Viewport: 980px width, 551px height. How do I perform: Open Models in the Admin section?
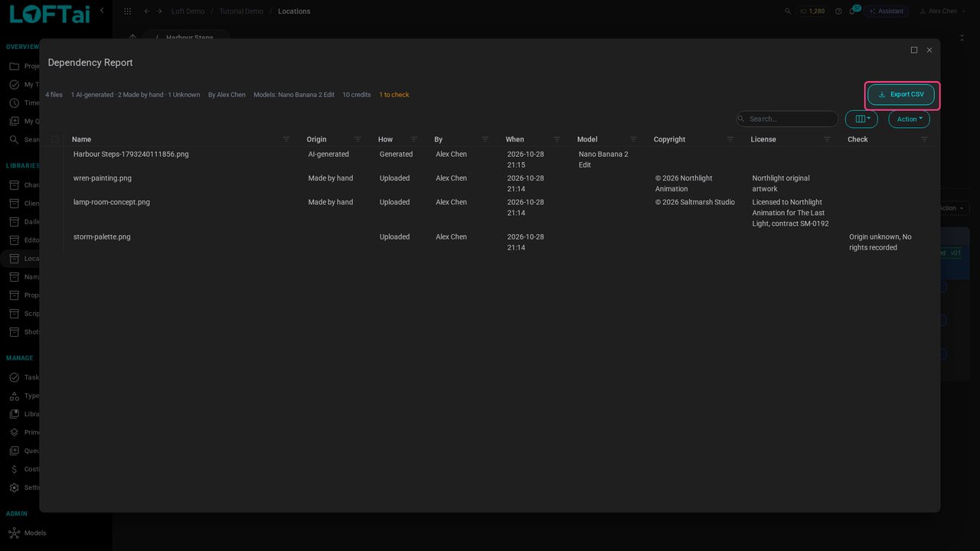[34, 533]
